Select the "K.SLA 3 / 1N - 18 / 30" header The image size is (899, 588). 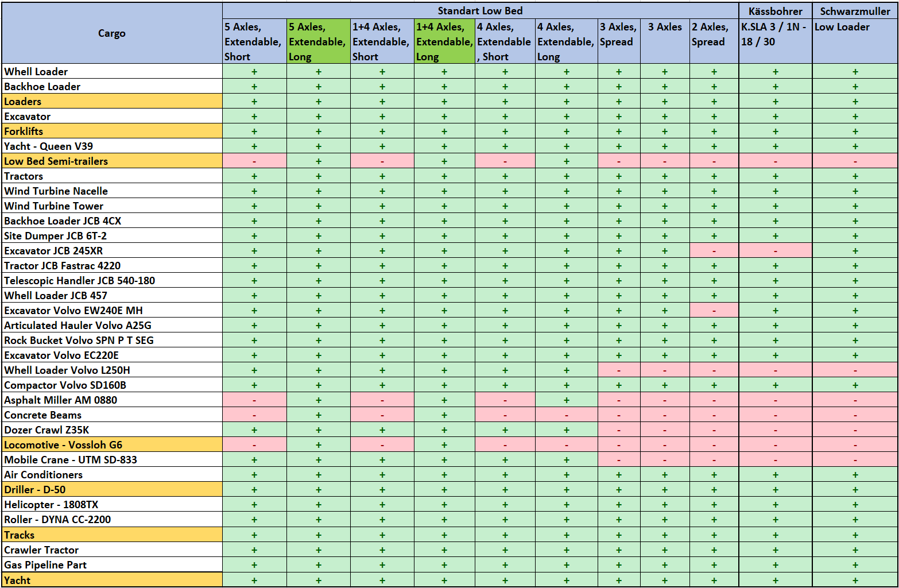[x=775, y=41]
